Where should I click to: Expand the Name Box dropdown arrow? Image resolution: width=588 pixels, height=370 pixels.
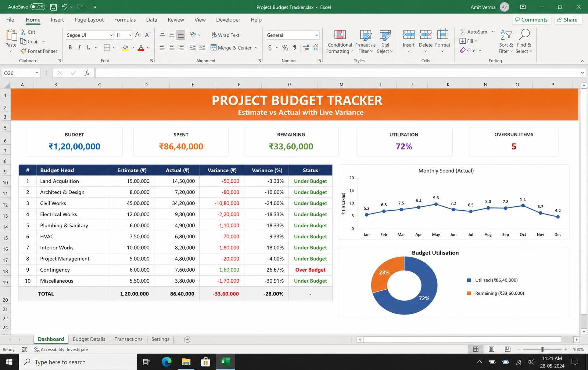coord(37,73)
